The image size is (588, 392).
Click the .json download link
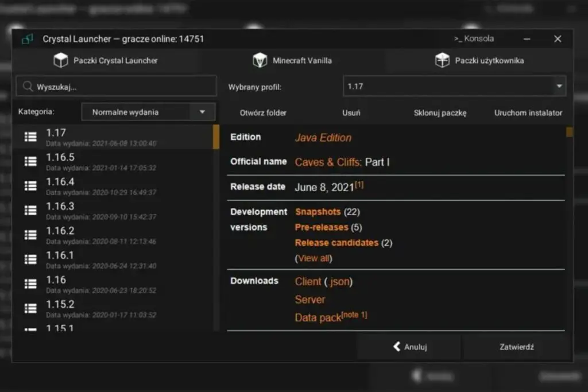pyautogui.click(x=339, y=281)
